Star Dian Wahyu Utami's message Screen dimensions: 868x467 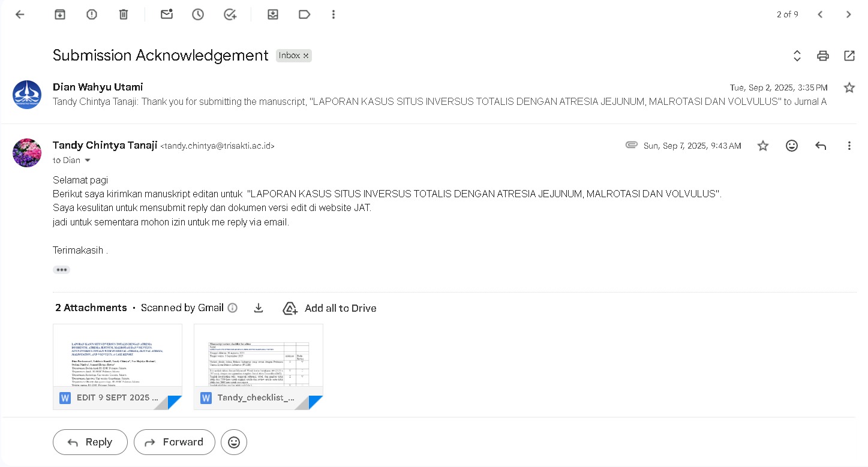point(849,88)
